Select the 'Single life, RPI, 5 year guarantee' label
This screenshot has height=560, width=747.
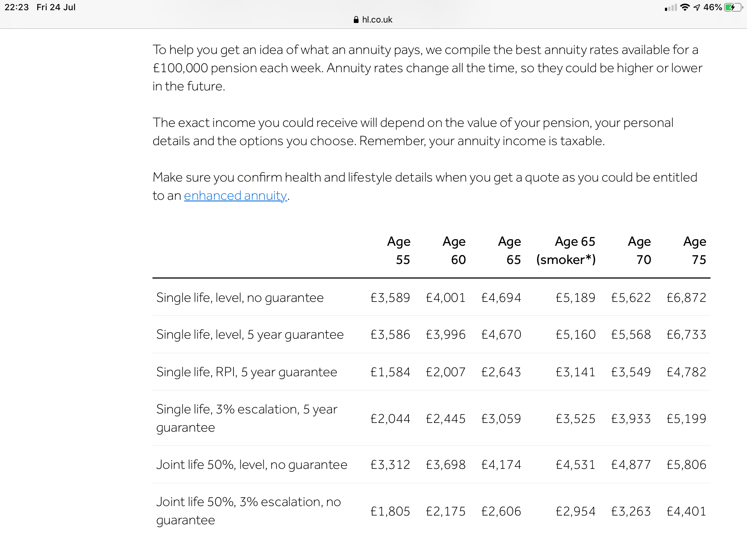[247, 372]
